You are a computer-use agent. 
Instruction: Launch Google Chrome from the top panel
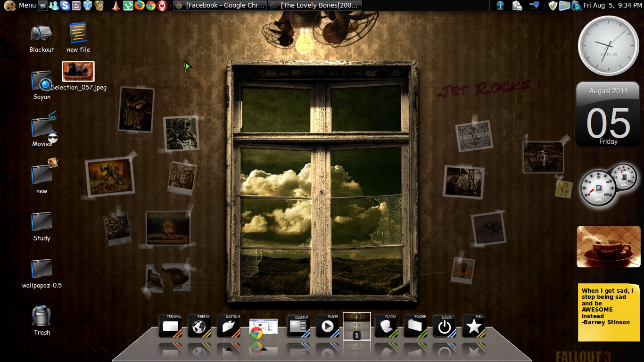(150, 6)
